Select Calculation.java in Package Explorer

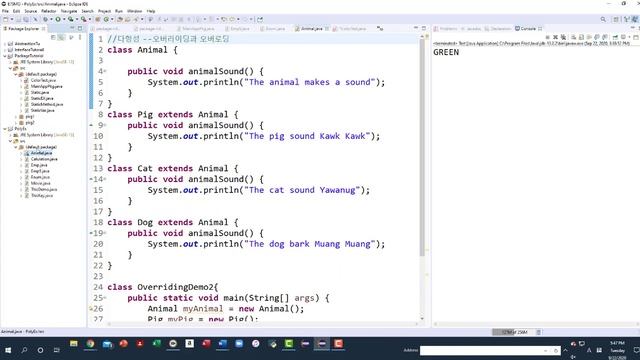pos(44,159)
